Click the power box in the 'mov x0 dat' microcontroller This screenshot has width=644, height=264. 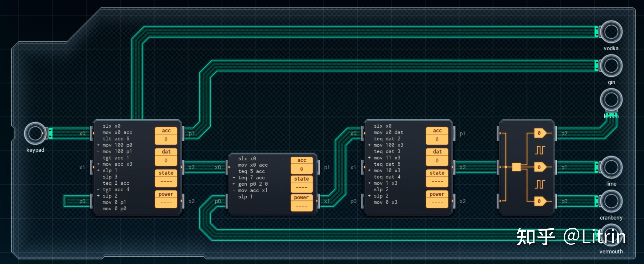(x=437, y=199)
